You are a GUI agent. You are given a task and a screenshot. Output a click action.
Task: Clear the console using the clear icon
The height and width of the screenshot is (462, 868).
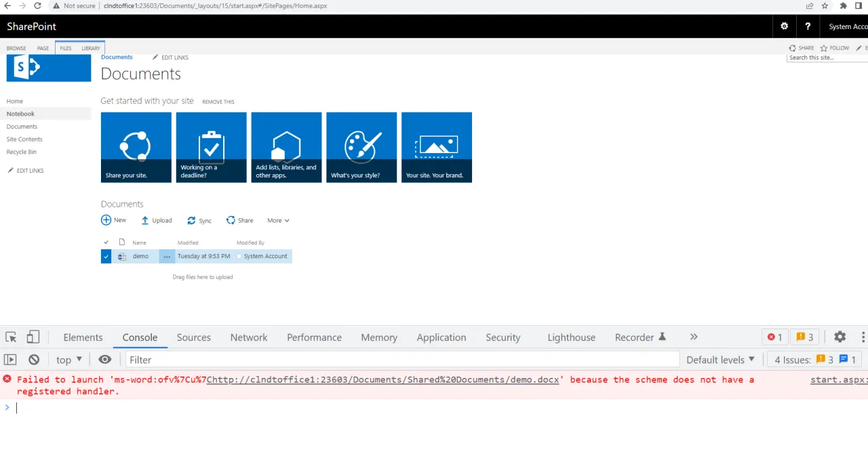34,360
